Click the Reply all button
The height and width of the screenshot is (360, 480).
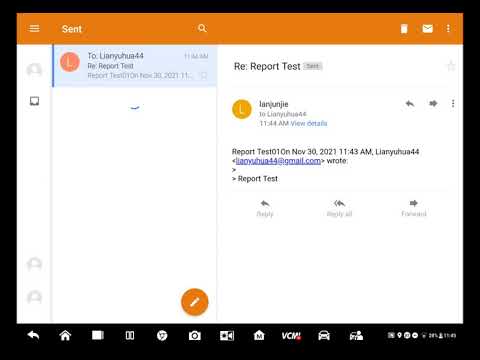tap(339, 208)
